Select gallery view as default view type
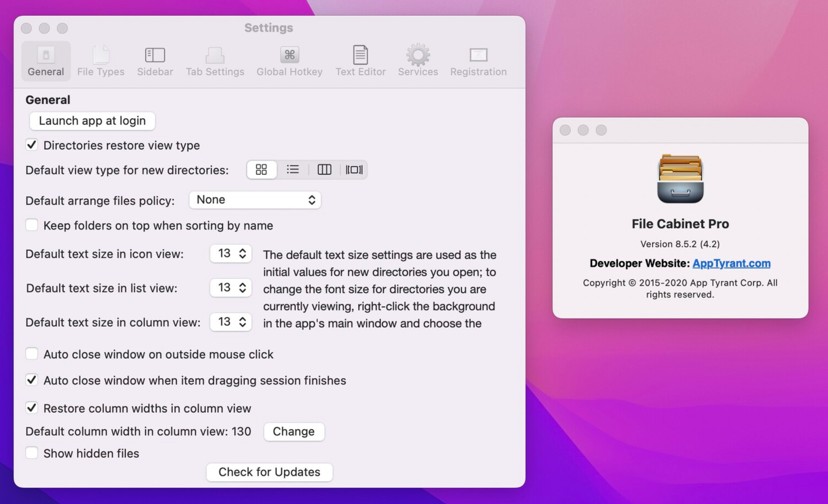 (354, 170)
